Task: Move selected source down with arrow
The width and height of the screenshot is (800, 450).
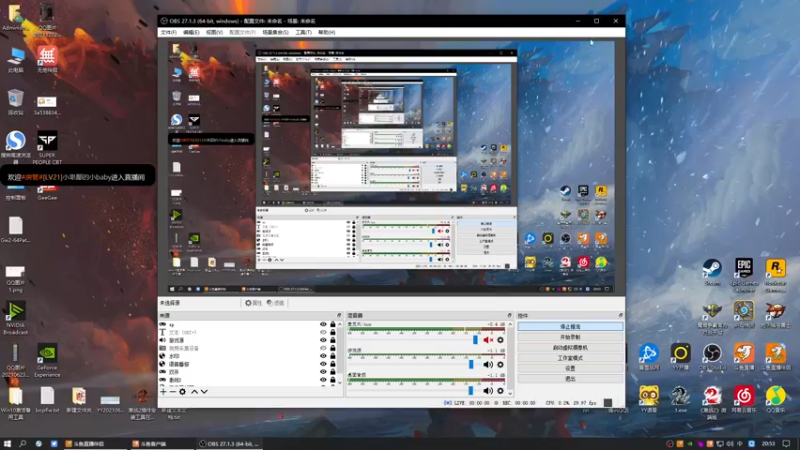Action: tap(204, 392)
